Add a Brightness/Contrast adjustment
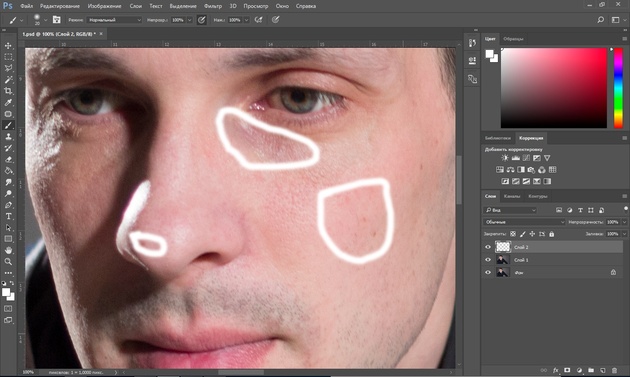 click(x=505, y=158)
